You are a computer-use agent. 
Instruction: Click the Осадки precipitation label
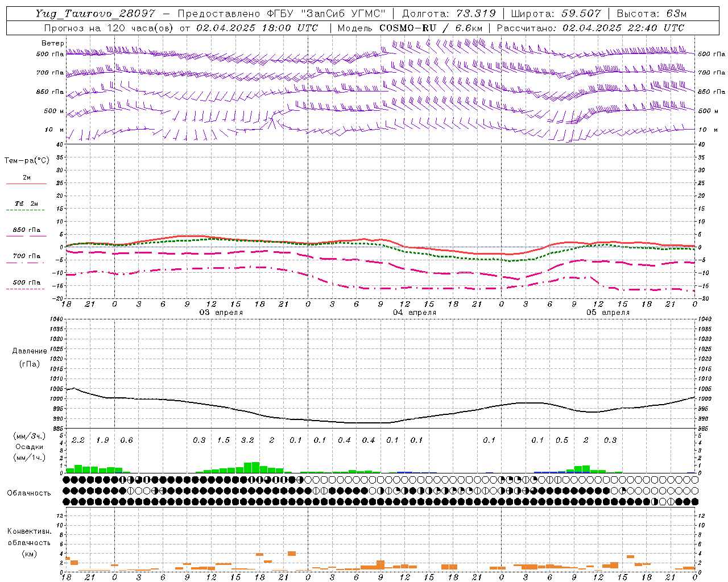tap(30, 447)
